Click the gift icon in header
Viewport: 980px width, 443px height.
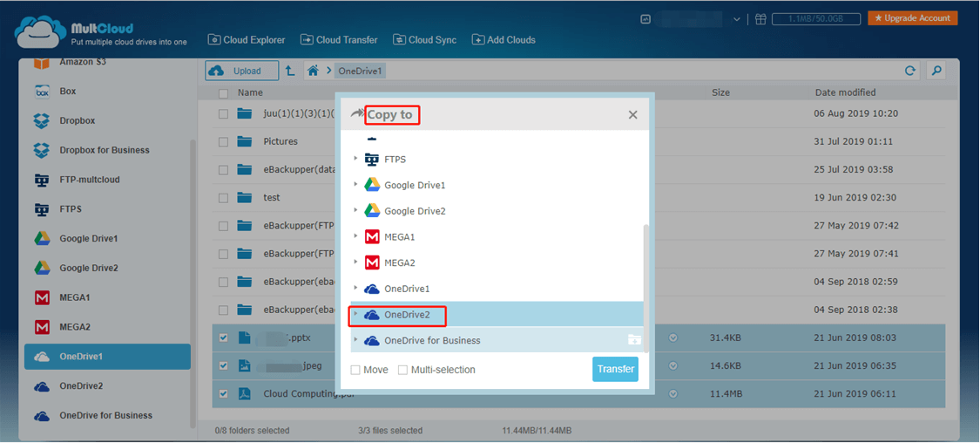[x=760, y=19]
